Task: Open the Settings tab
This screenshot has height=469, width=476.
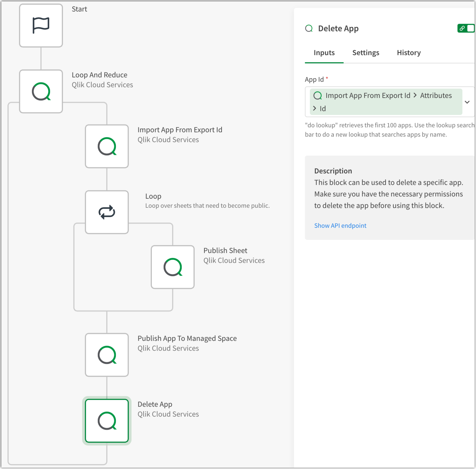Action: coord(365,53)
